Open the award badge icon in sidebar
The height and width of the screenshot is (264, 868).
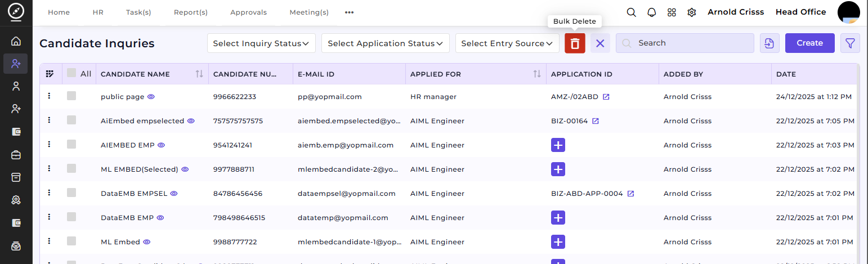pyautogui.click(x=16, y=200)
